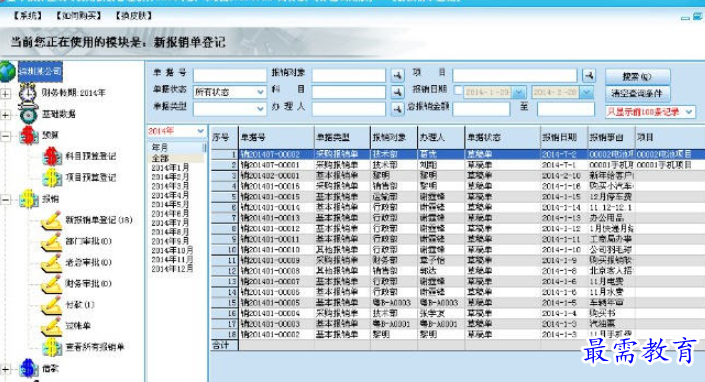Collapse the 报销 tree node
The height and width of the screenshot is (382, 705).
5,199
